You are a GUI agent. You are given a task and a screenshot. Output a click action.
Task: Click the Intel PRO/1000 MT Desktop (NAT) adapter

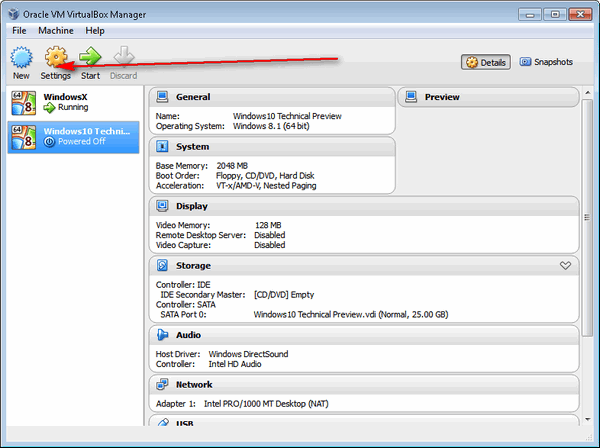click(x=266, y=404)
